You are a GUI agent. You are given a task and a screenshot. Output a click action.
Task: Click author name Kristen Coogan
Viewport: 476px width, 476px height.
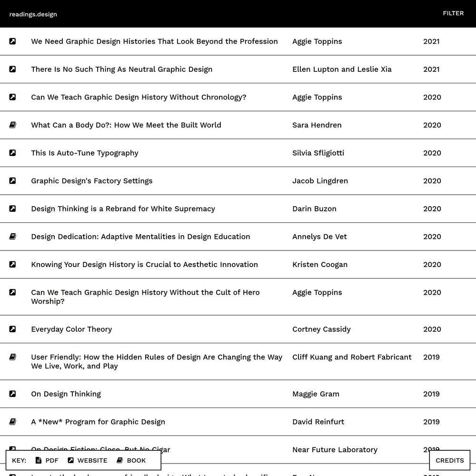(319, 265)
